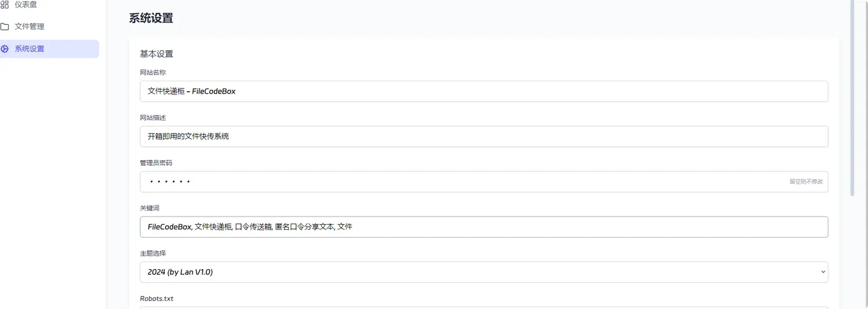
Task: Click the 管理员密码 label
Action: pos(156,163)
